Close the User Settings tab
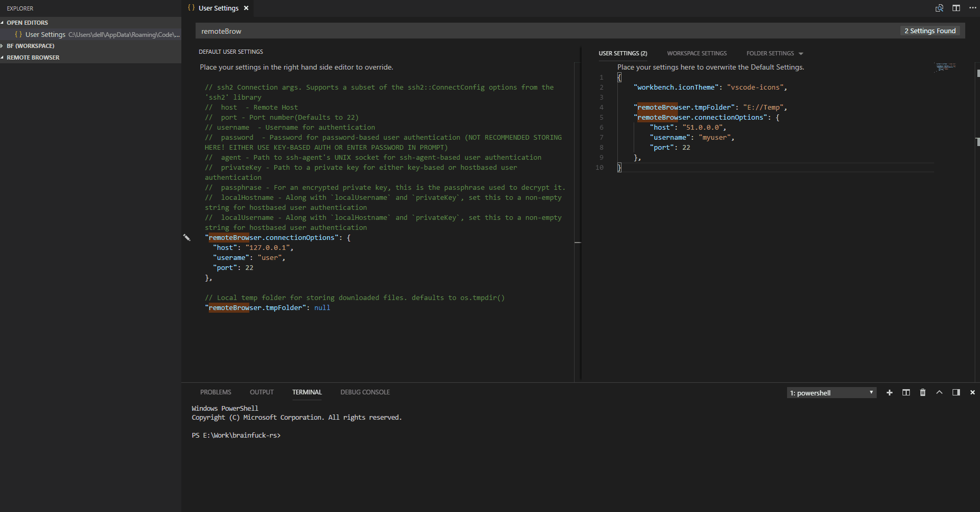 coord(246,8)
